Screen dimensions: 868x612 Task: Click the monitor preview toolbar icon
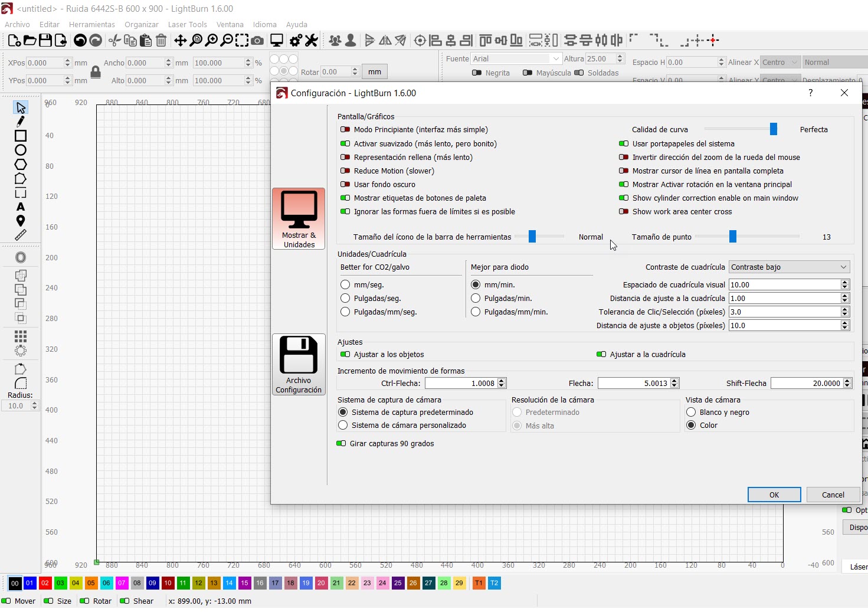coord(276,40)
